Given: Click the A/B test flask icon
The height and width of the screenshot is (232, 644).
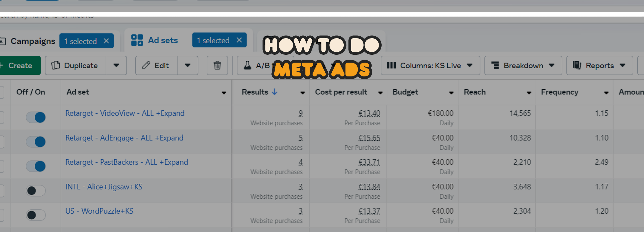Looking at the screenshot, I should pyautogui.click(x=247, y=66).
